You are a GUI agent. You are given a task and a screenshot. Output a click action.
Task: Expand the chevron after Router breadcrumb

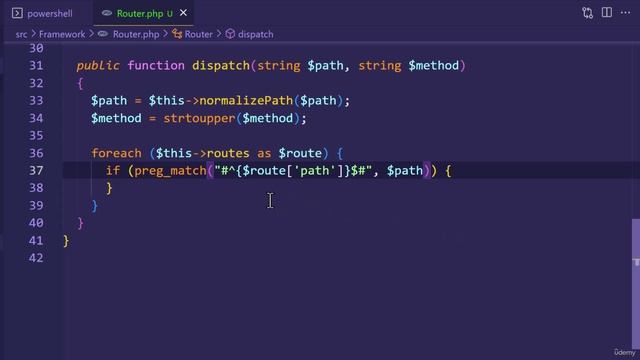click(x=219, y=33)
